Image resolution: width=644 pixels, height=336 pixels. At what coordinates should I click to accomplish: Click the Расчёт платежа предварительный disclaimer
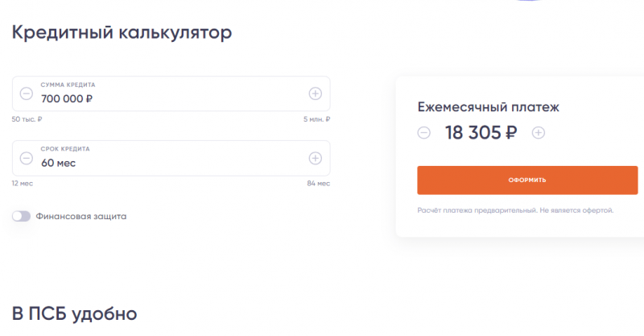[515, 210]
